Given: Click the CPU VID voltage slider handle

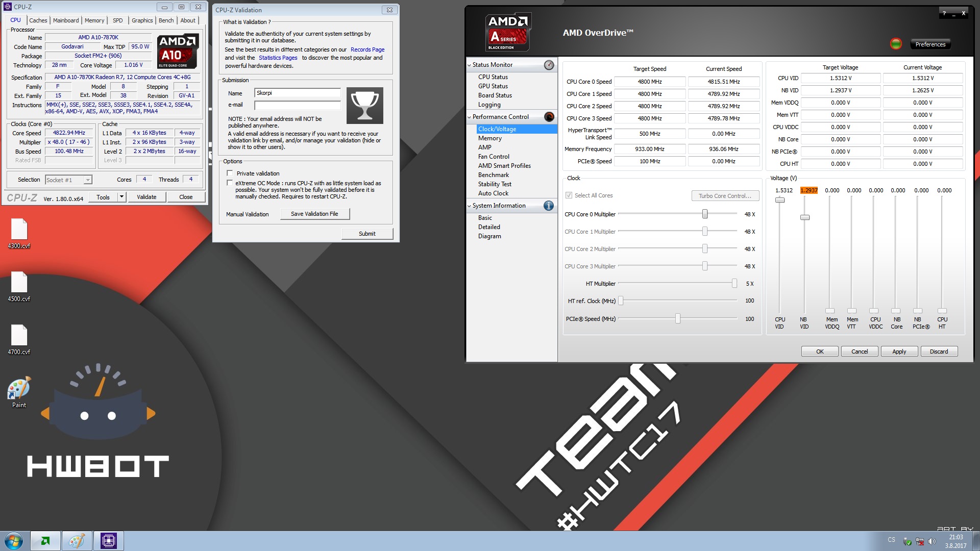Looking at the screenshot, I should coord(780,200).
